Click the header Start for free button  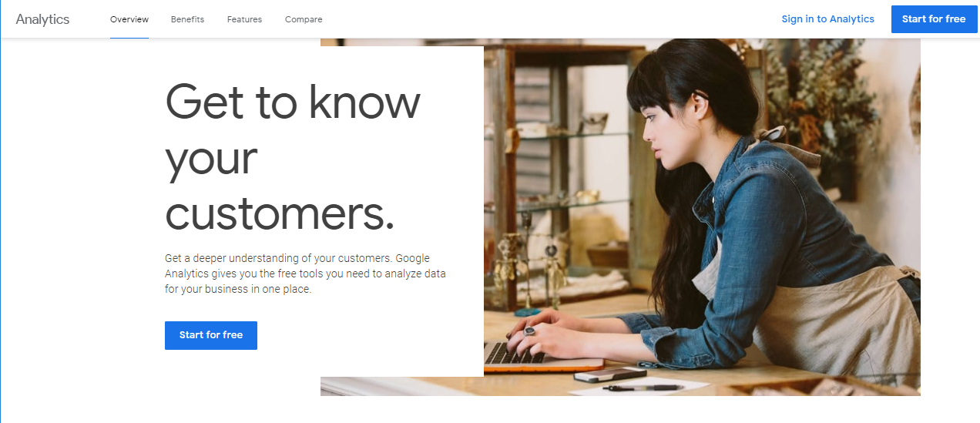[x=934, y=19]
